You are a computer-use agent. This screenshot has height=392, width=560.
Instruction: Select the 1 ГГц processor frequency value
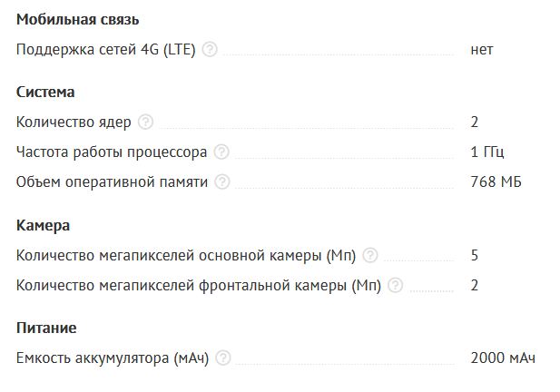[487, 152]
